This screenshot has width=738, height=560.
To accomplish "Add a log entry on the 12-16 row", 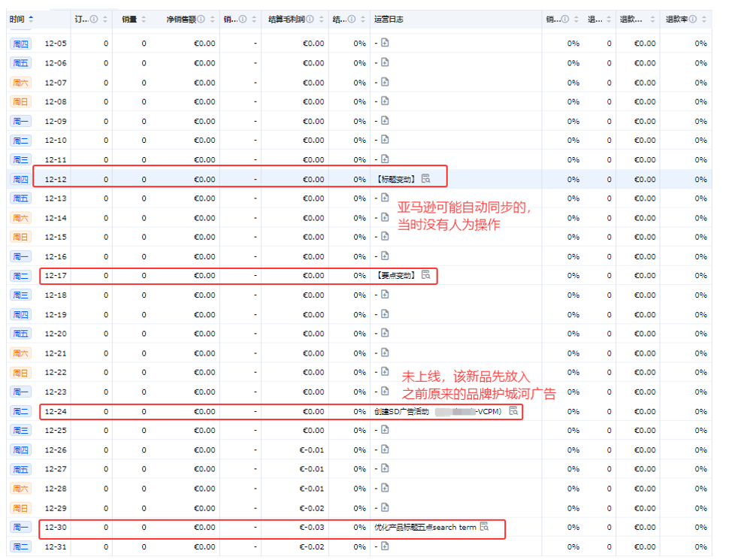I will (384, 256).
